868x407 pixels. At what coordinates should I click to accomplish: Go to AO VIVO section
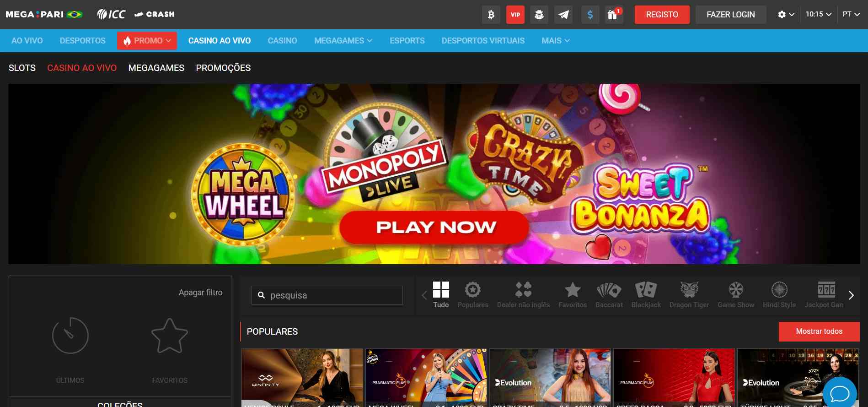click(27, 41)
